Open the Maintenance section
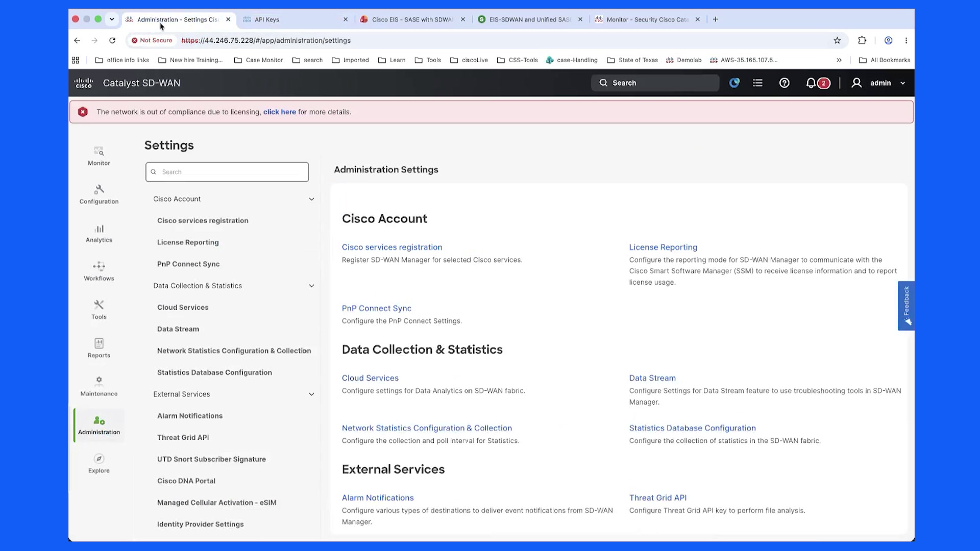Viewport: 980px width, 551px height. pyautogui.click(x=99, y=387)
